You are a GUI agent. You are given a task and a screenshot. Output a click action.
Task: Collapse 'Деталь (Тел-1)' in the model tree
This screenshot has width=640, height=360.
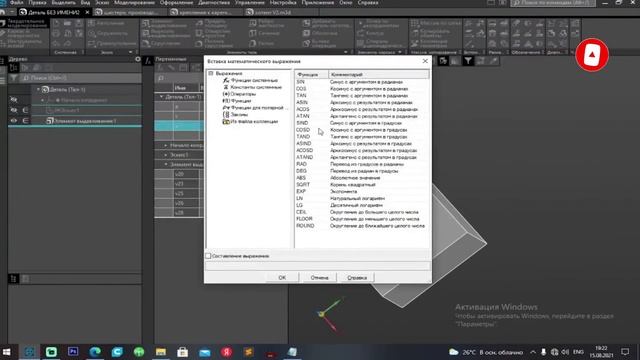coord(38,89)
